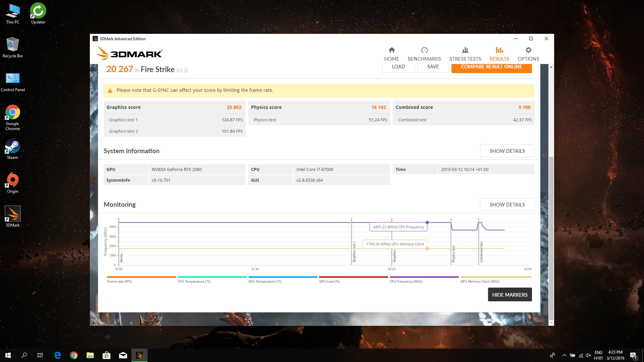The width and height of the screenshot is (644, 362).
Task: Toggle GPU Temperature legend series
Action: coord(283,280)
